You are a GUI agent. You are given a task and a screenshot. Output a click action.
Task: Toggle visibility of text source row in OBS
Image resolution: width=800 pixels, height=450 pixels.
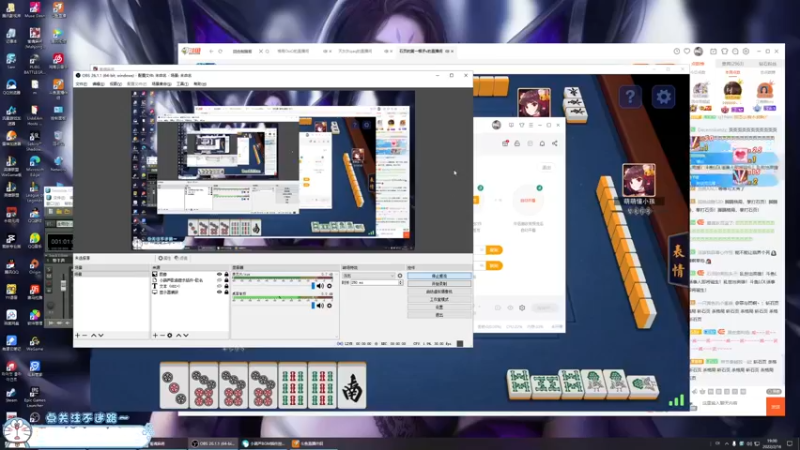[219, 286]
